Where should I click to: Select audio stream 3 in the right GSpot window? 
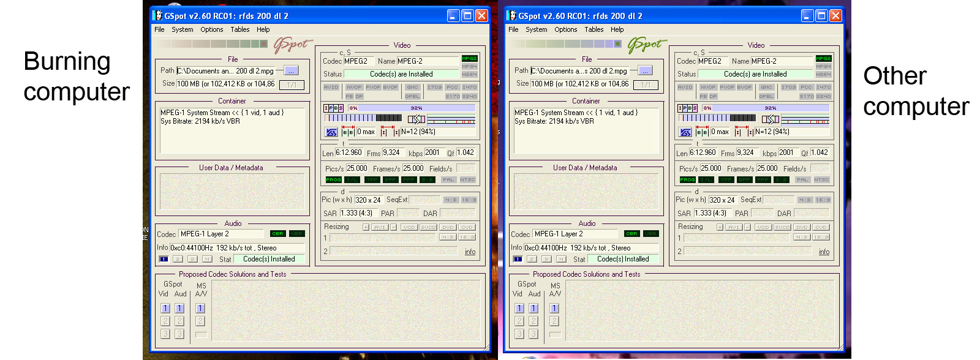click(546, 259)
